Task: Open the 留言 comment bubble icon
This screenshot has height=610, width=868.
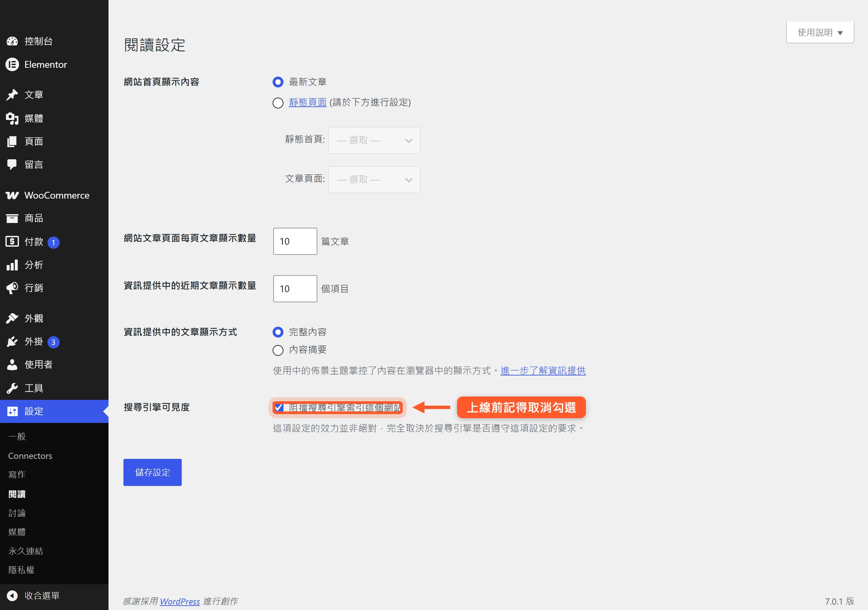Action: tap(12, 164)
